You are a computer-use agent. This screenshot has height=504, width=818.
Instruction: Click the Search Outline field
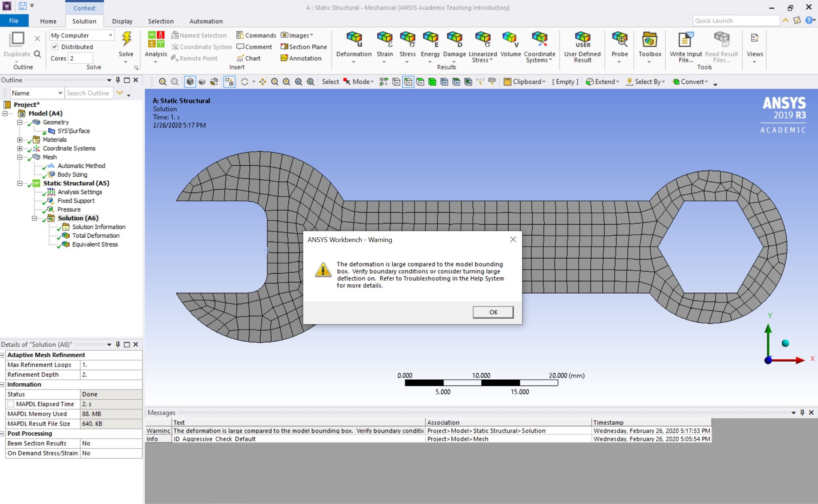[x=89, y=93]
